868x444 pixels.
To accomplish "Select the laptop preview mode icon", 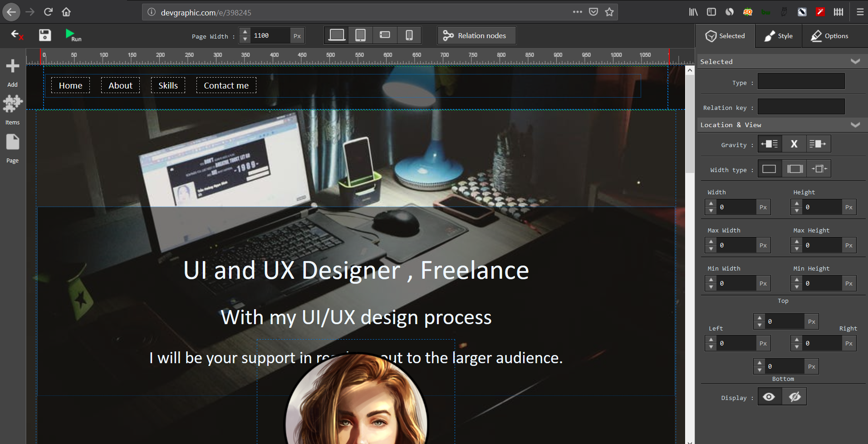I will click(x=336, y=35).
